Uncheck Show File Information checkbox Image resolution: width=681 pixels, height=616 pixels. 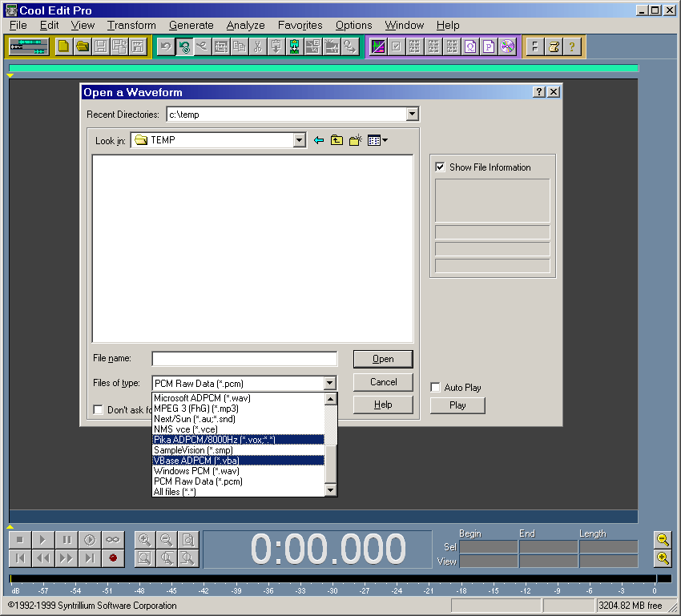tap(440, 167)
